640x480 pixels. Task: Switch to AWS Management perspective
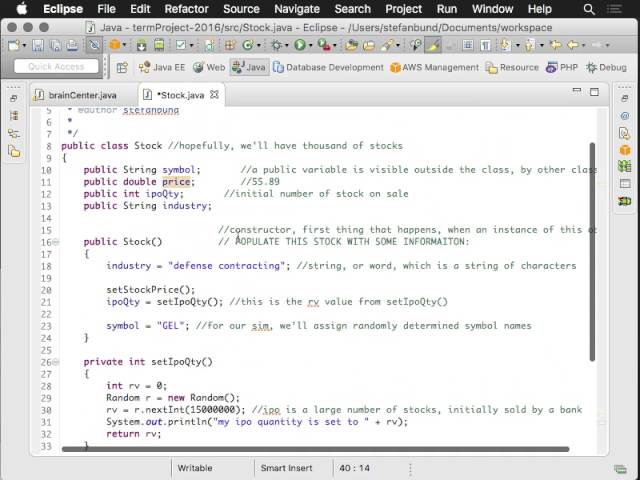pyautogui.click(x=434, y=67)
